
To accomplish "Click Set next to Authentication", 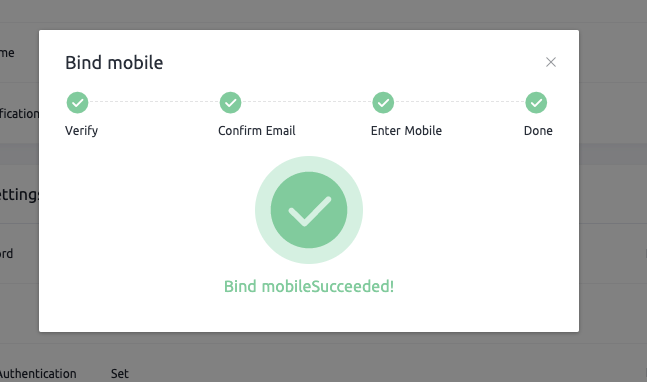I will (x=120, y=374).
